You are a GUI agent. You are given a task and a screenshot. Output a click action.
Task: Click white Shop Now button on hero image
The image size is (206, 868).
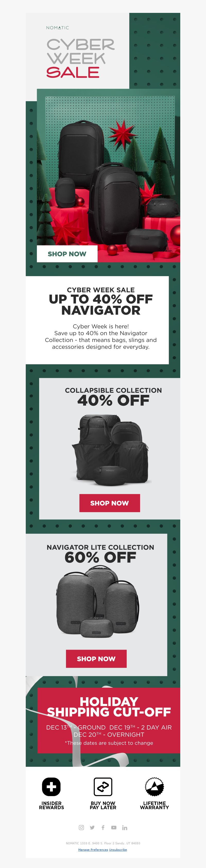[67, 254]
